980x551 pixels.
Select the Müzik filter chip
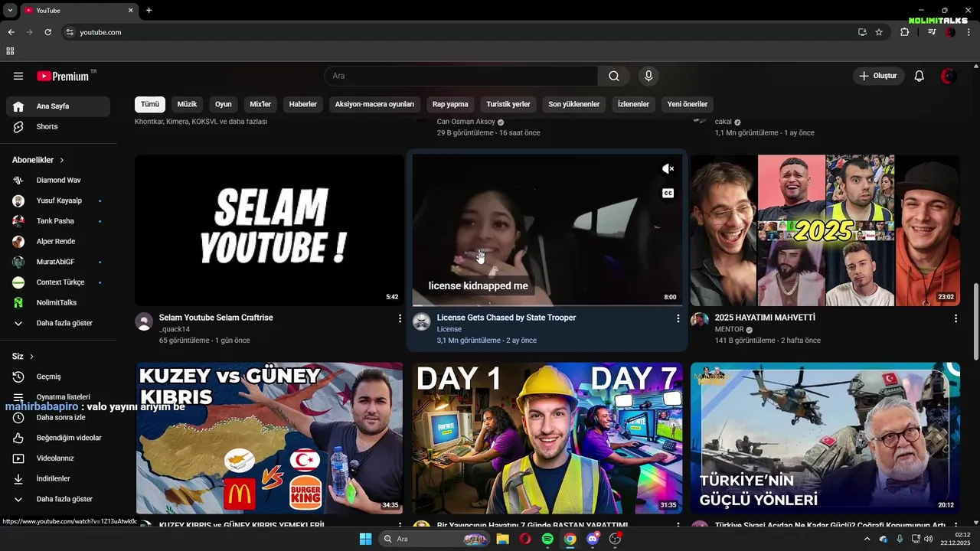[187, 104]
